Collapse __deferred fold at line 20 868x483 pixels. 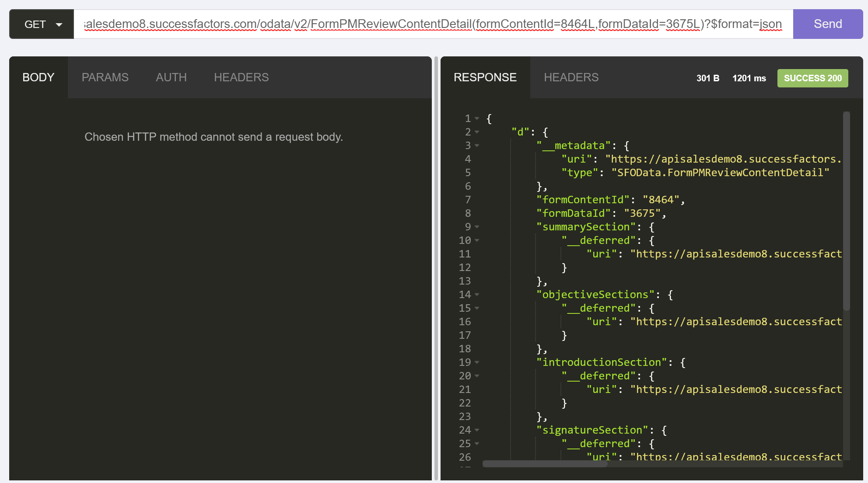(x=477, y=376)
